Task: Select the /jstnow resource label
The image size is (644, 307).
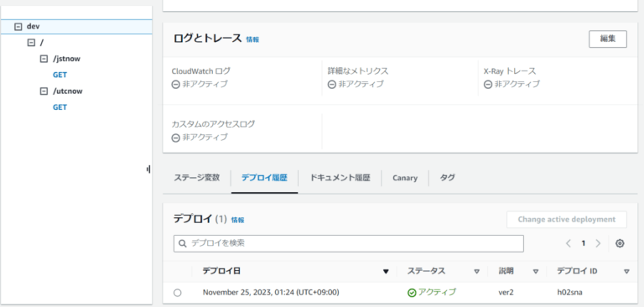Action: pyautogui.click(x=66, y=59)
